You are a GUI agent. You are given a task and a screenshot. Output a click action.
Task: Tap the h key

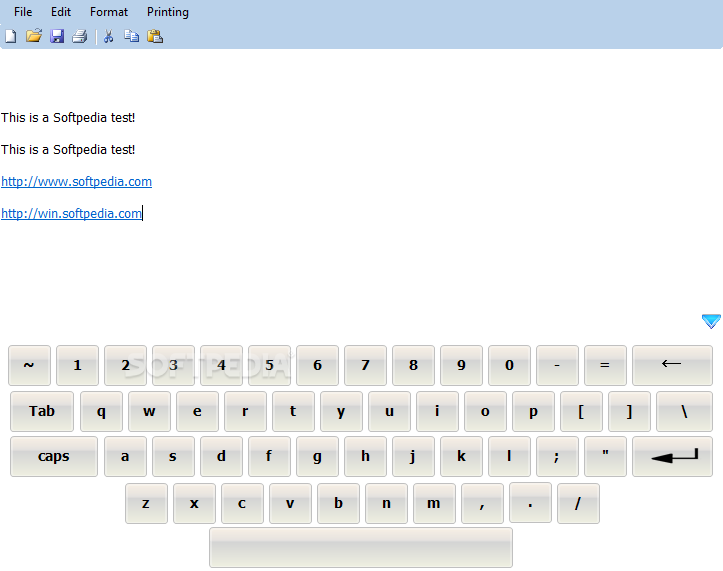click(366, 457)
